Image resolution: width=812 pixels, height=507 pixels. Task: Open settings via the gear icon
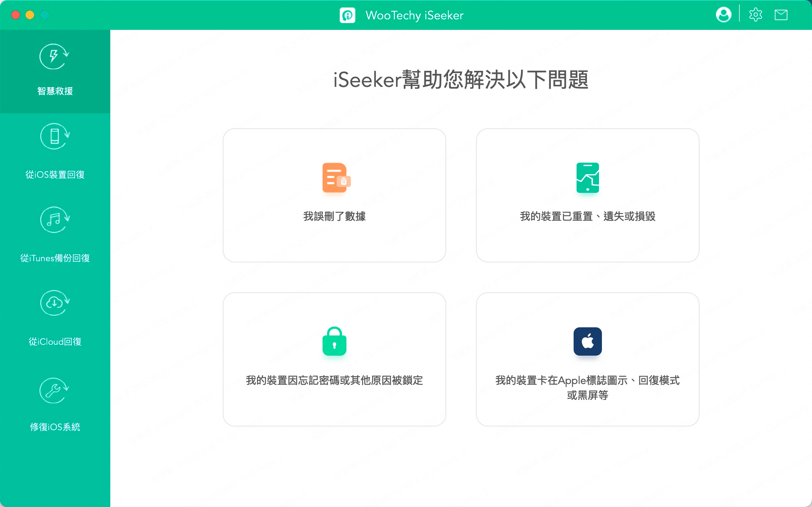click(x=756, y=15)
